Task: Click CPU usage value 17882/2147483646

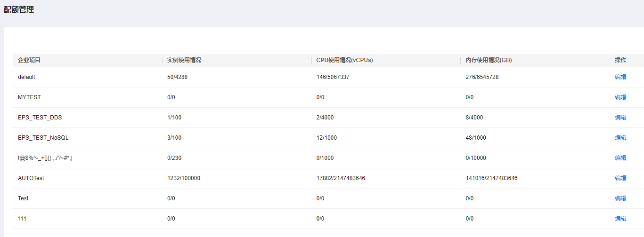Action: [341, 178]
